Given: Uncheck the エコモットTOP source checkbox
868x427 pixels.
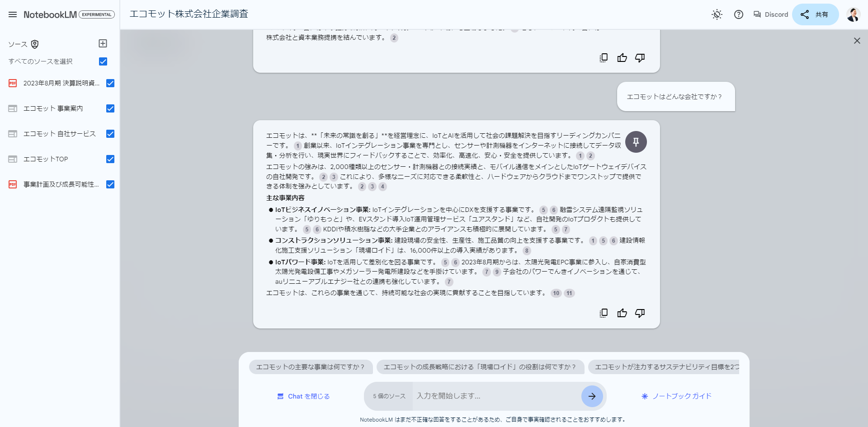Looking at the screenshot, I should [110, 159].
